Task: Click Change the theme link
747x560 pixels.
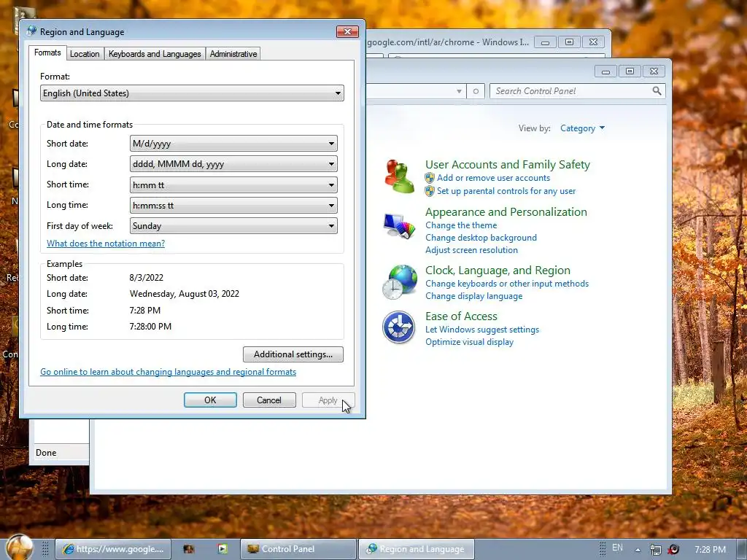Action: [461, 225]
